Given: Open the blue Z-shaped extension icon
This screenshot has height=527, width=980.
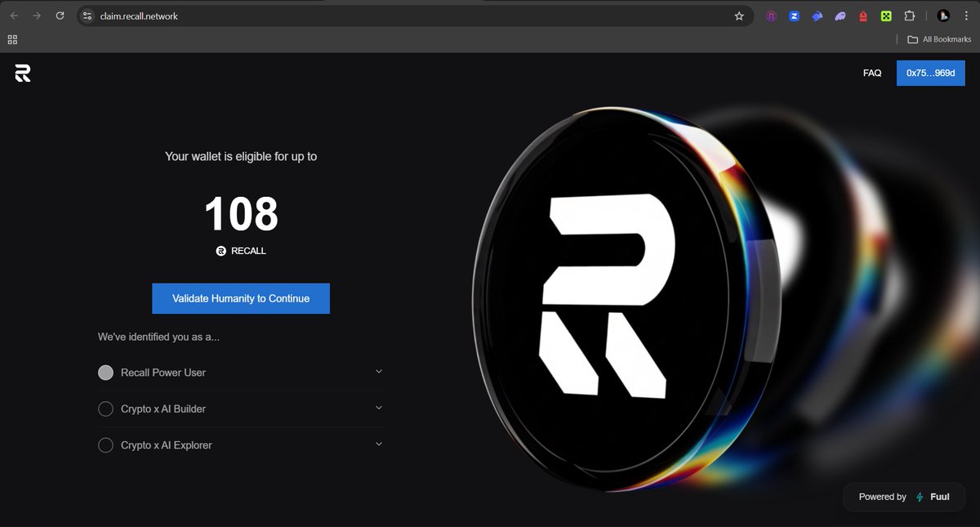Looking at the screenshot, I should (794, 16).
